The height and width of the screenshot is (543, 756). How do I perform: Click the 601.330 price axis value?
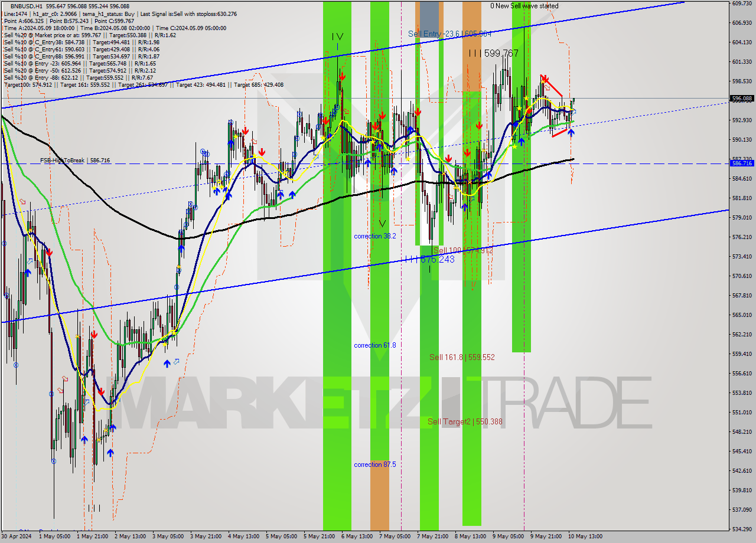coord(741,61)
